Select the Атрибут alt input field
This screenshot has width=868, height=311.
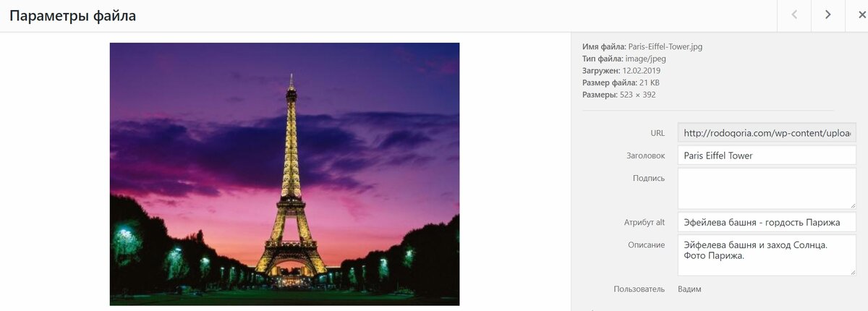(767, 223)
